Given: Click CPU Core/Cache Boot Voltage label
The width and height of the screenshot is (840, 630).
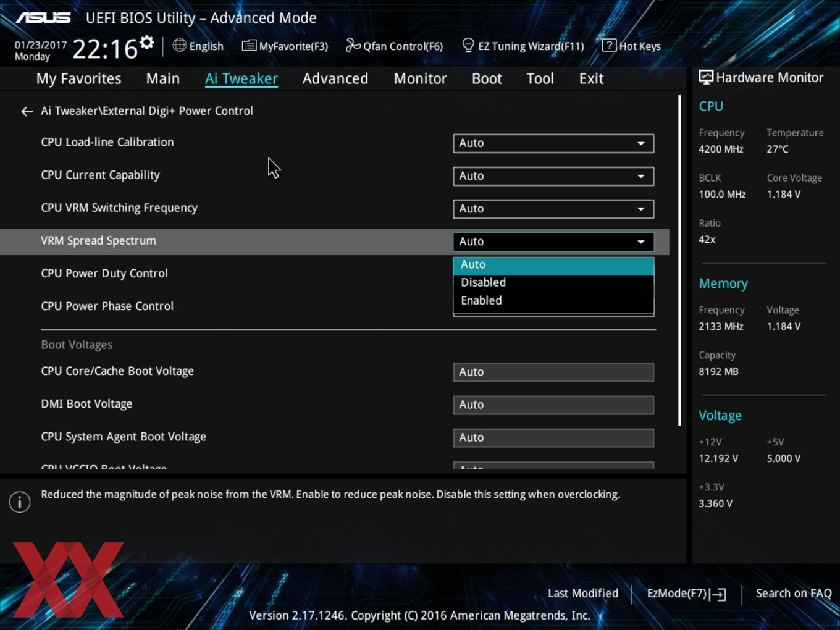Looking at the screenshot, I should point(117,371).
